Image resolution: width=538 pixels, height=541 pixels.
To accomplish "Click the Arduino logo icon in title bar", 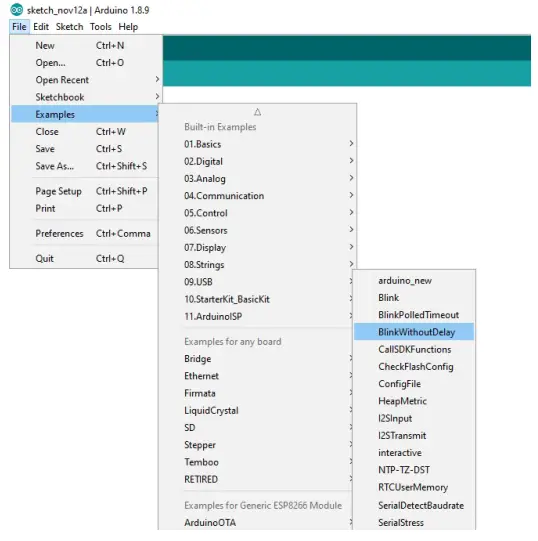I will point(17,10).
